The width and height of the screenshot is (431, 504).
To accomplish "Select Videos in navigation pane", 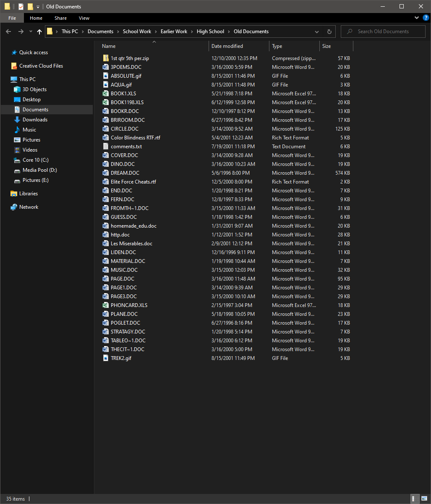I will (x=30, y=150).
